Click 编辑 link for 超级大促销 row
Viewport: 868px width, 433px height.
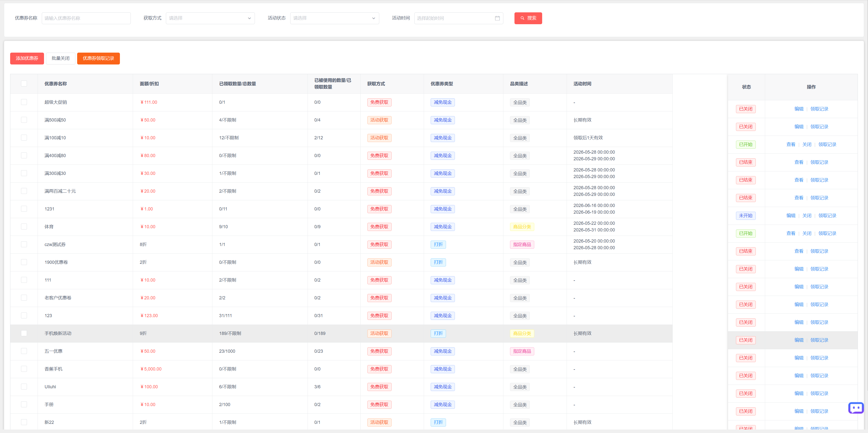click(x=799, y=109)
